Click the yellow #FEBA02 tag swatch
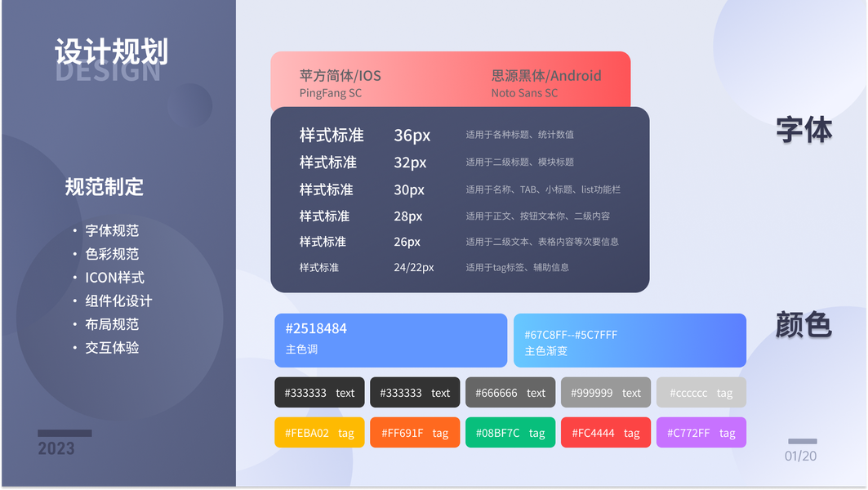868x490 pixels. (319, 432)
